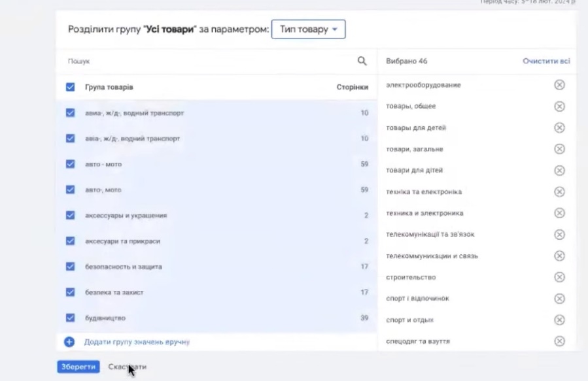Remove "строительство" from selected list
This screenshot has height=381, width=588.
tap(559, 277)
